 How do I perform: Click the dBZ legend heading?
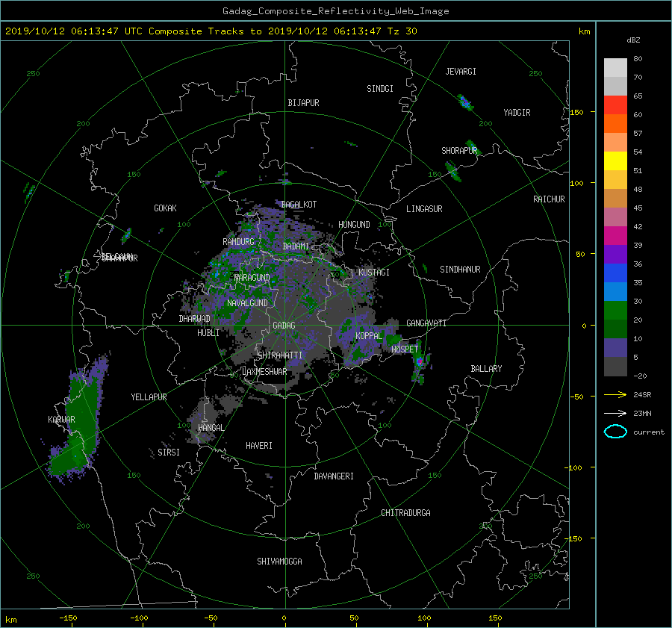tap(633, 40)
